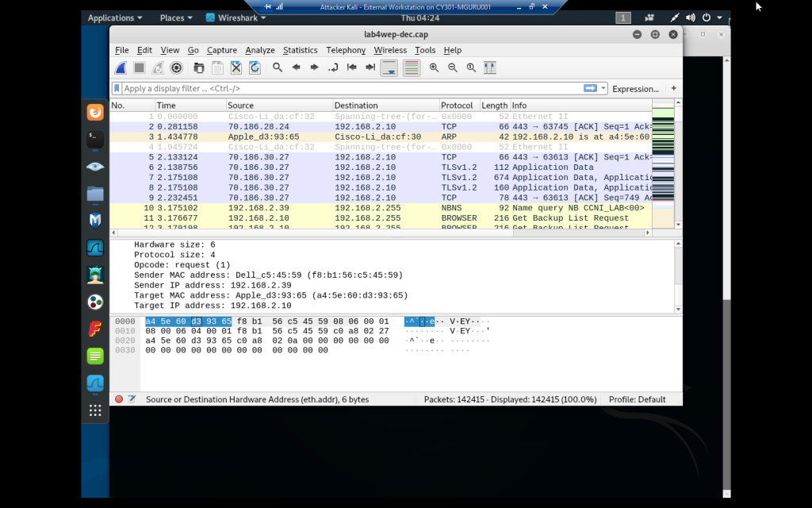Click the capture file properties status icon
812x508 pixels.
pyautogui.click(x=132, y=399)
